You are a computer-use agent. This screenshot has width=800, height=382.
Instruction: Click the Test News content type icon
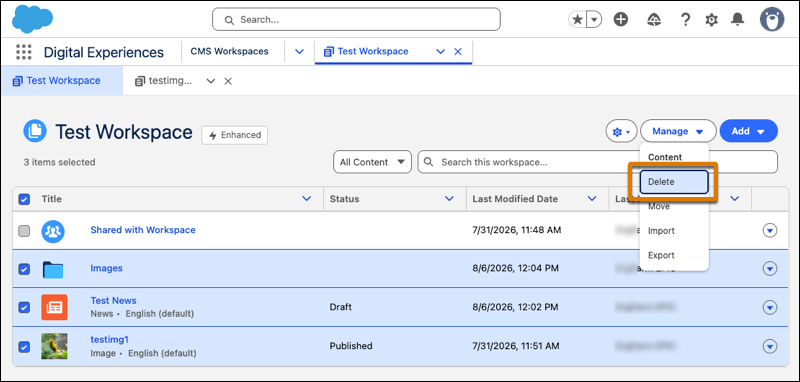[54, 308]
